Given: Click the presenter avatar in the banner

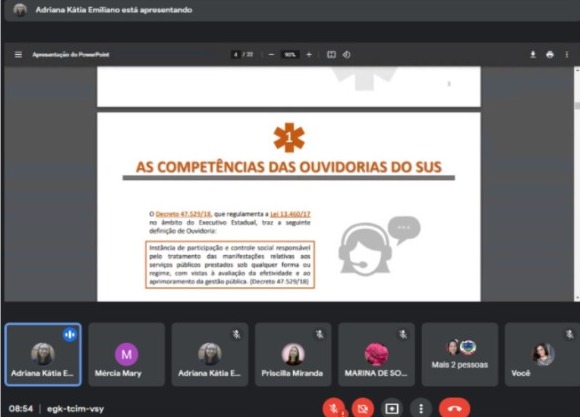Looking at the screenshot, I should [20, 10].
